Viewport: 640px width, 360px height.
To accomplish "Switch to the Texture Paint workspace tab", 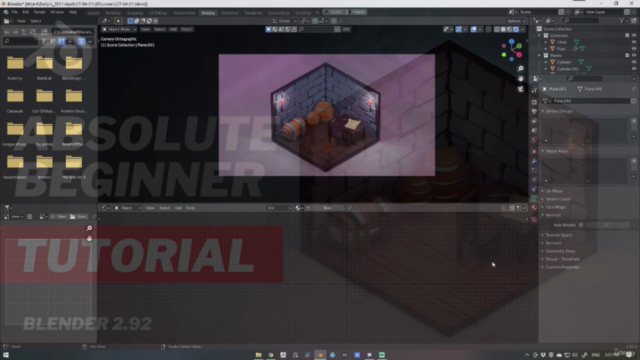I will pyautogui.click(x=184, y=13).
